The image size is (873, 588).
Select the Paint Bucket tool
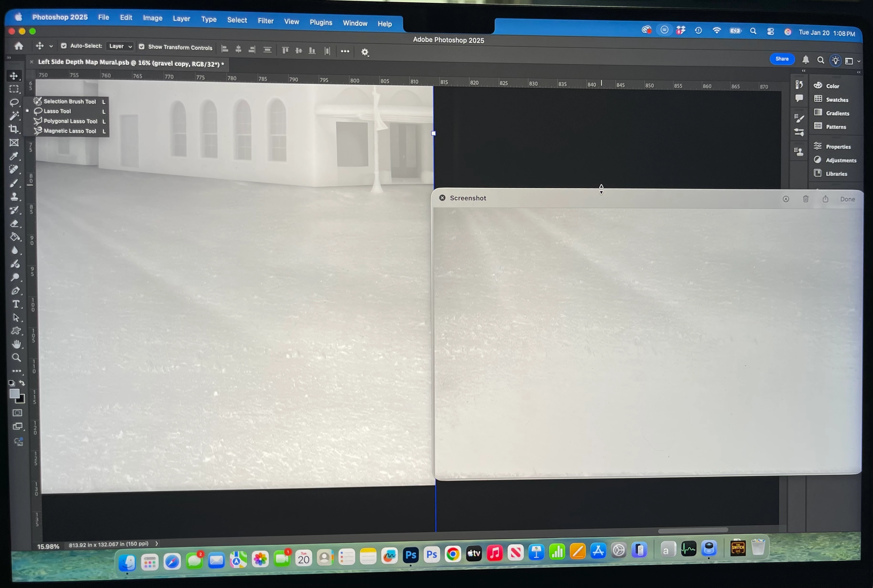pyautogui.click(x=15, y=237)
